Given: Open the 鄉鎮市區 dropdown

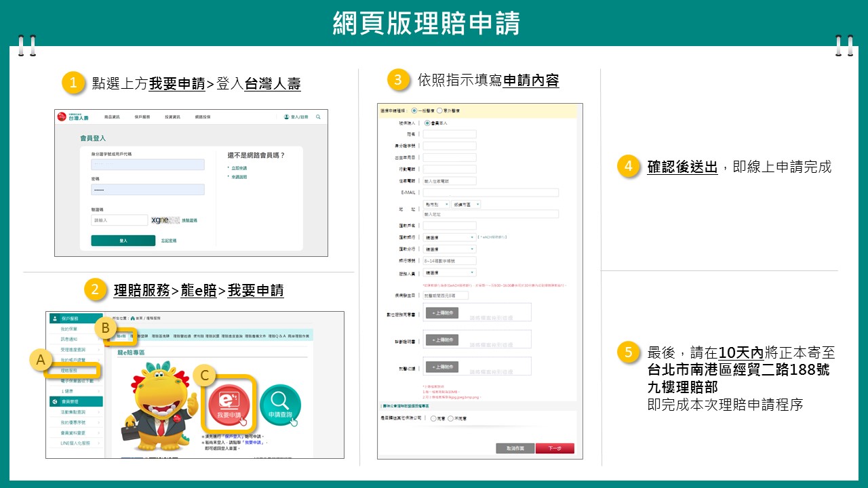Looking at the screenshot, I should click(x=467, y=204).
